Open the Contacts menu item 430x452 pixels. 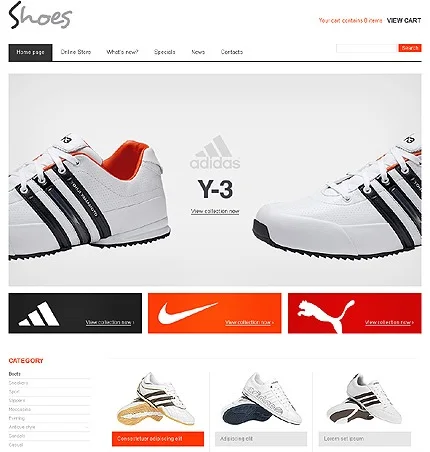pos(232,52)
